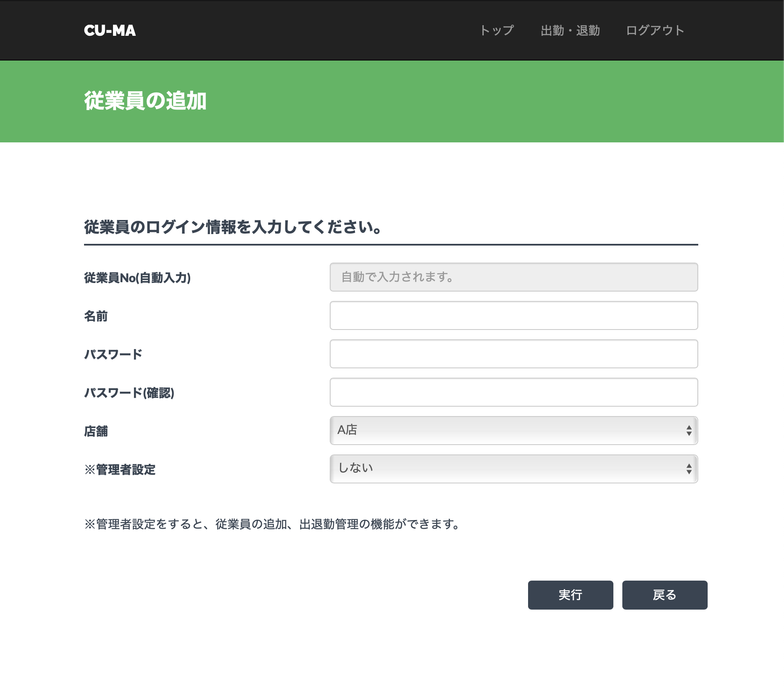Click the CU-MA logo
The width and height of the screenshot is (784, 694).
(x=110, y=30)
